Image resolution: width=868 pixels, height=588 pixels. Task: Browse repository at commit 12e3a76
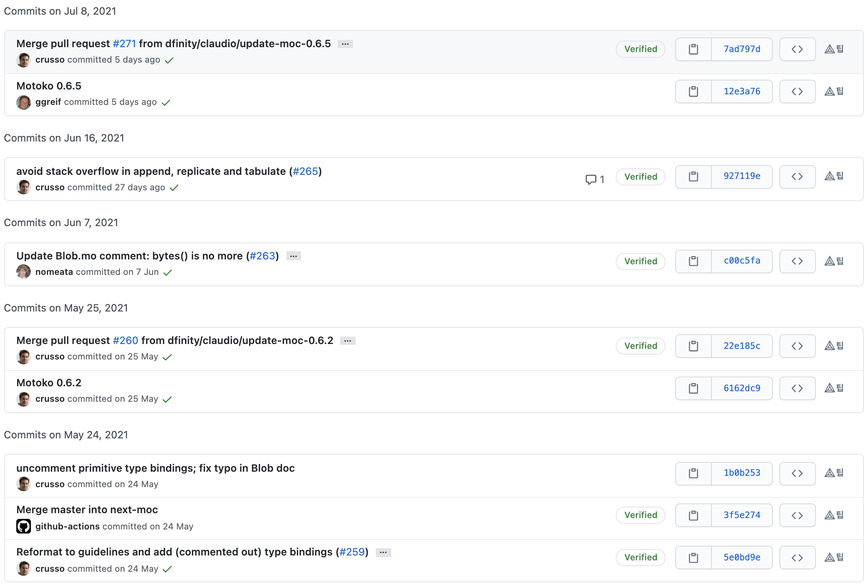pos(797,91)
